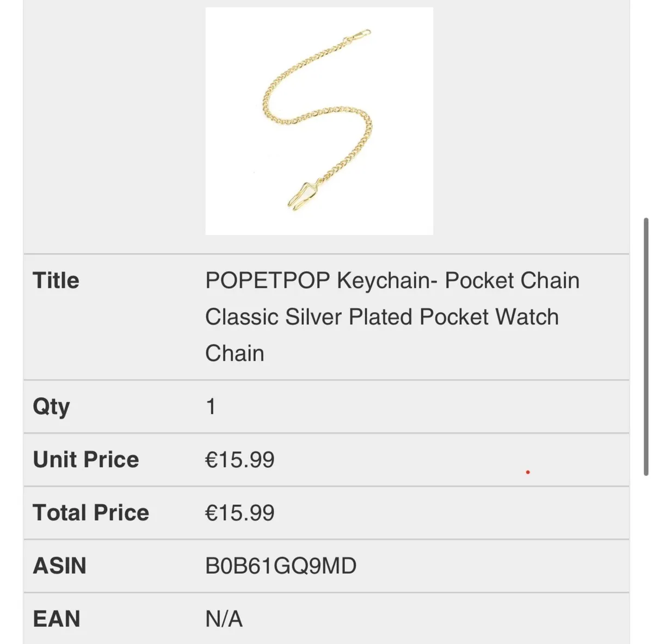Click the chain's lobster clasp in the photo
This screenshot has height=644, width=653.
pyautogui.click(x=358, y=38)
